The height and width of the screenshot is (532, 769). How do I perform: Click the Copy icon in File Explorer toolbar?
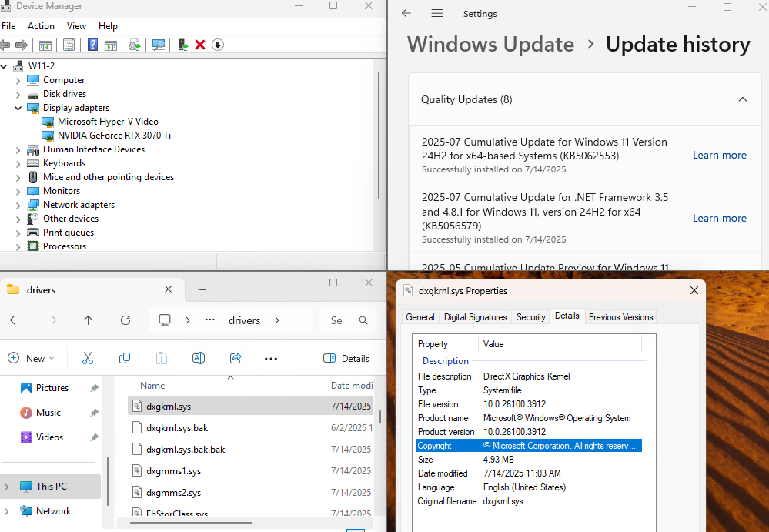tap(125, 359)
